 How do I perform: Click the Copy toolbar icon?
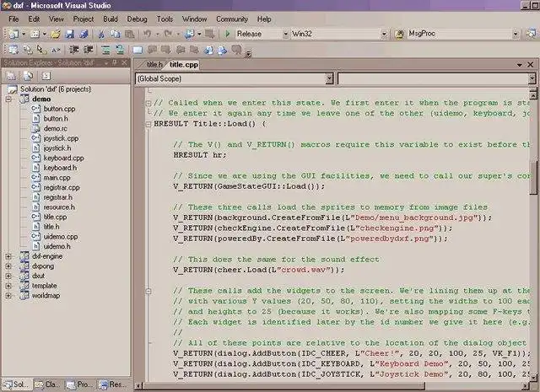tap(116, 34)
